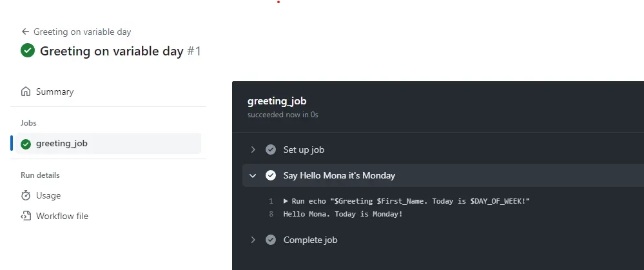Click the Summary home icon

click(x=26, y=92)
